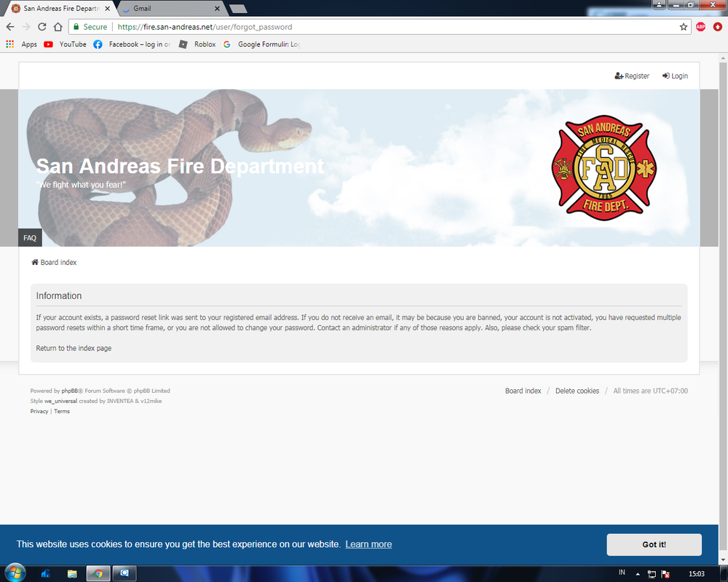The height and width of the screenshot is (582, 728).
Task: Open the File Explorer taskbar icon
Action: tap(72, 574)
